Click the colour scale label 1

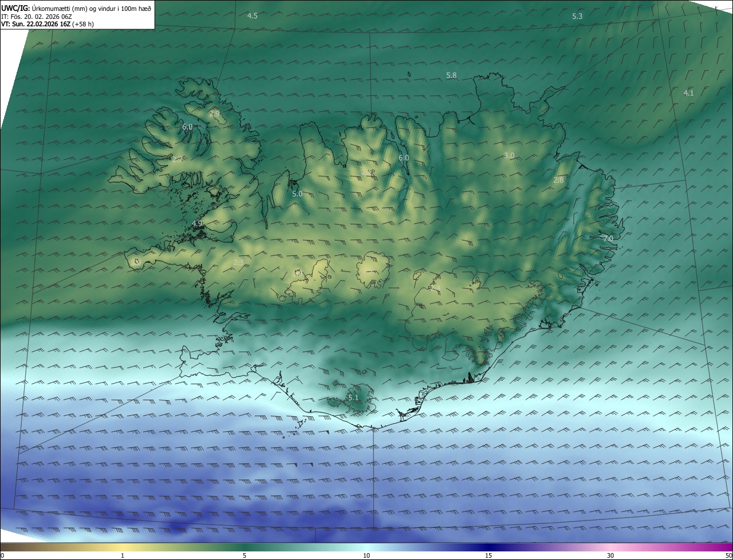pos(123,555)
